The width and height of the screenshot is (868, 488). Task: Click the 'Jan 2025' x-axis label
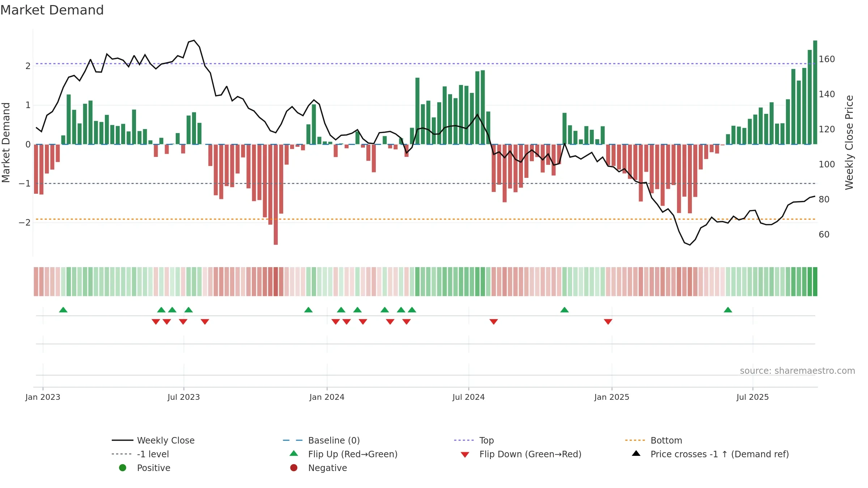612,397
